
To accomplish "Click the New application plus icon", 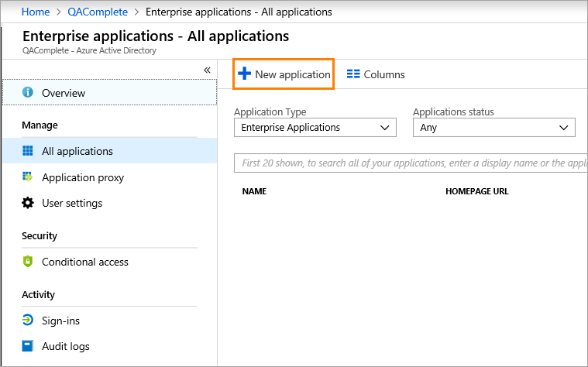I will tap(245, 74).
